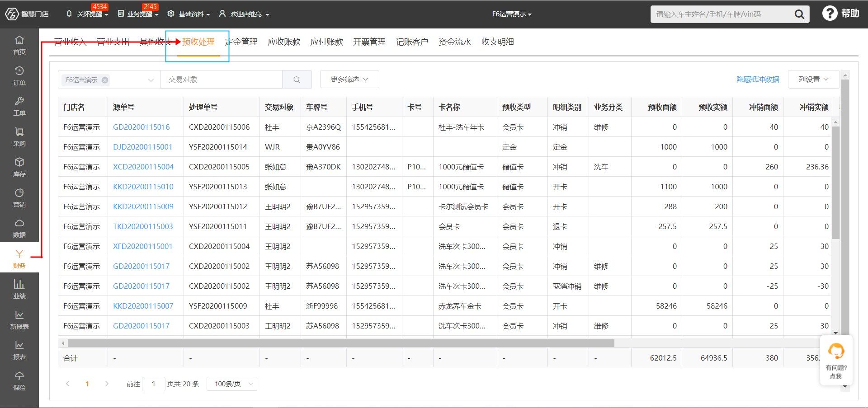Open source order TKD20200115003

[143, 226]
